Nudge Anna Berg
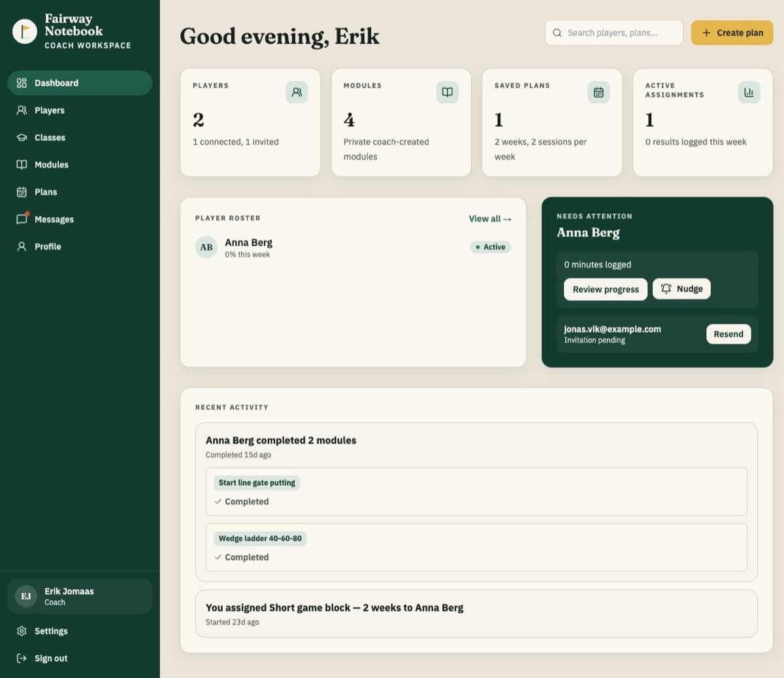The height and width of the screenshot is (678, 784). coord(681,289)
